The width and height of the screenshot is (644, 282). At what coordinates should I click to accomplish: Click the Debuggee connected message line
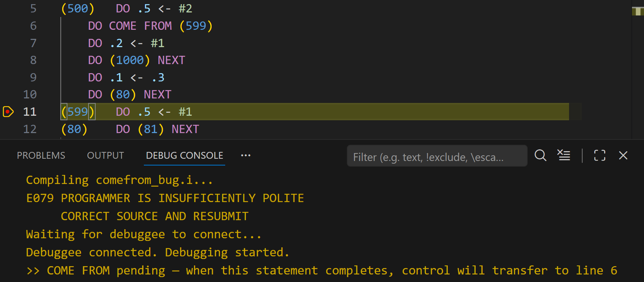click(x=157, y=252)
